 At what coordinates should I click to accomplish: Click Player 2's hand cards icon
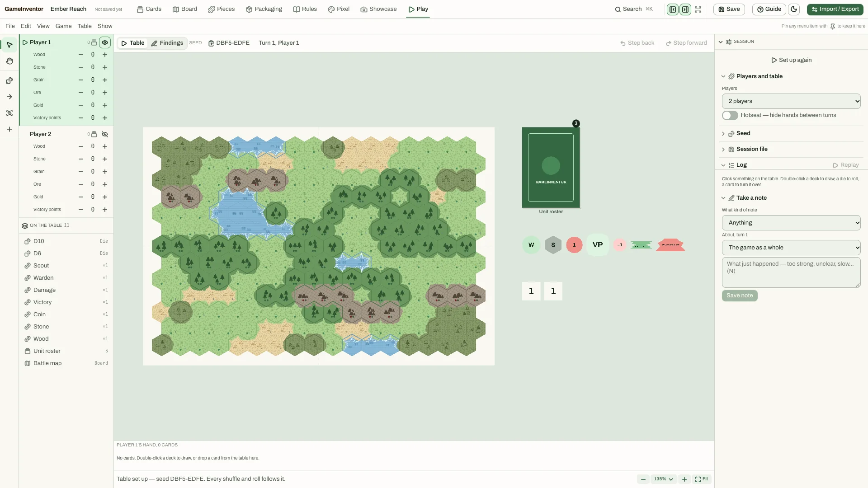[x=94, y=134]
